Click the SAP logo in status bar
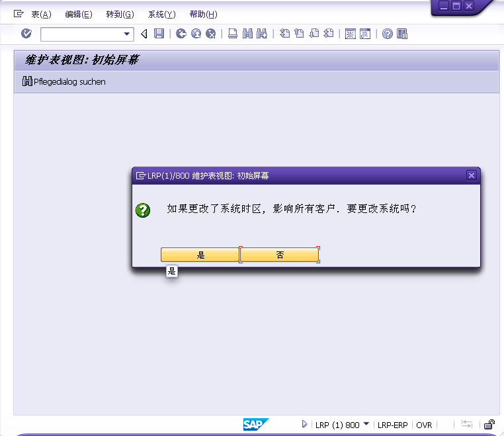Screen dimensions: 504x436 (255, 425)
